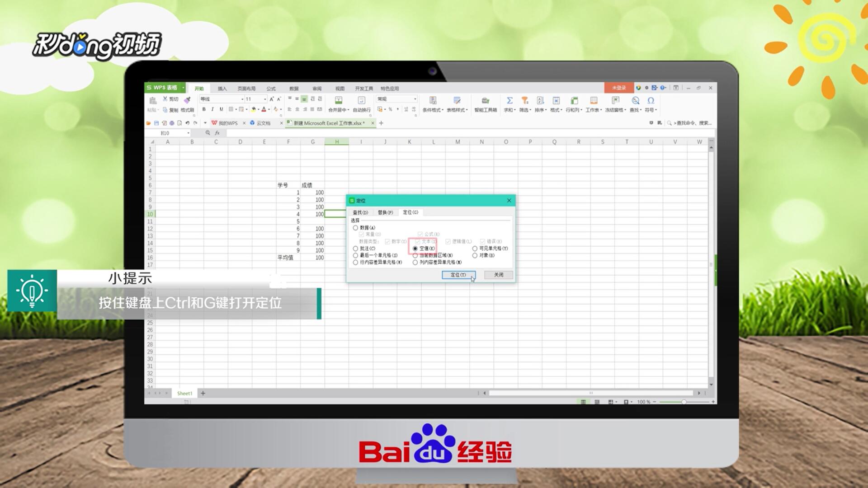Click the 符号 omega symbol icon

point(651,101)
